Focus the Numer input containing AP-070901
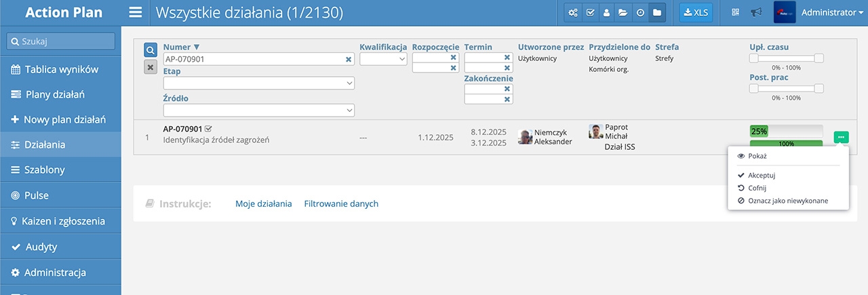Viewport: 868px width, 295px height. click(x=258, y=59)
